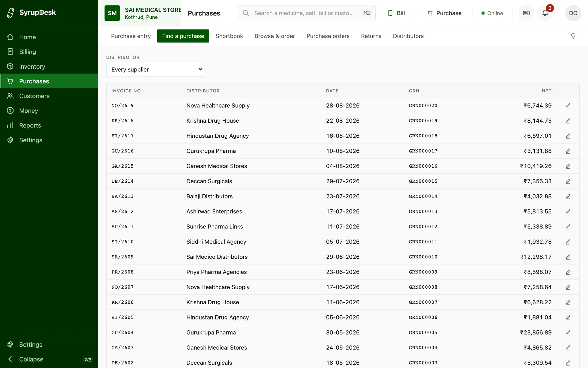Open Money section in sidebar
The height and width of the screenshot is (368, 588).
(x=49, y=111)
